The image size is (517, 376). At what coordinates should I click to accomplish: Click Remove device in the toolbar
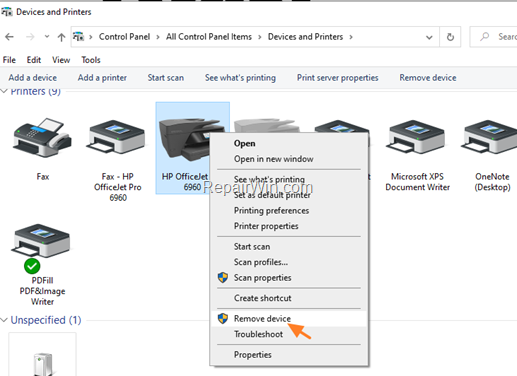(x=428, y=78)
